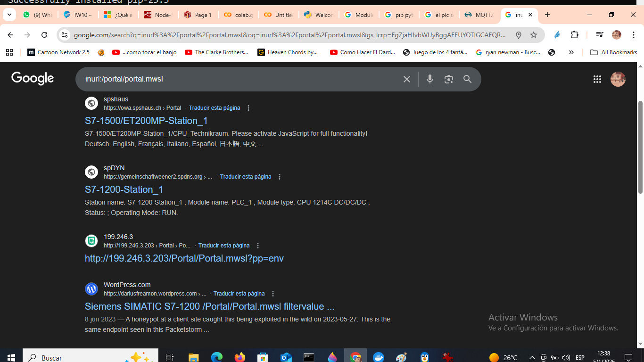
Task: Open the Google apps grid
Action: point(597,79)
